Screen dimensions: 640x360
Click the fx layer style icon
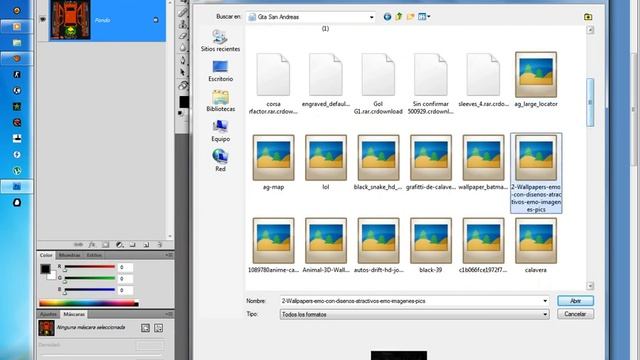[x=92, y=244]
